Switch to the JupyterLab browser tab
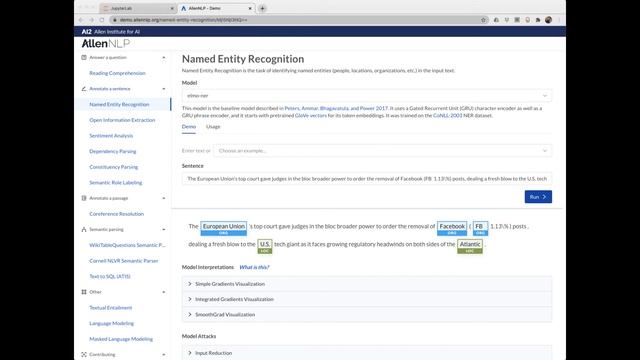 point(137,8)
